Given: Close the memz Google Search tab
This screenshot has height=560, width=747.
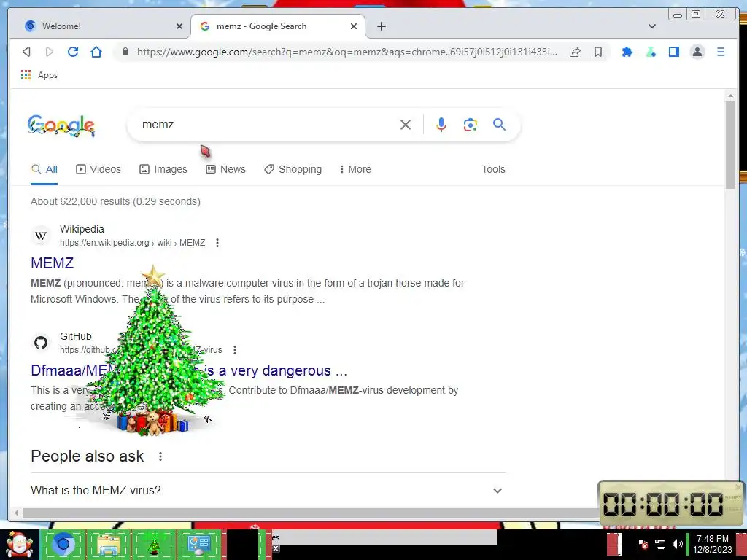Looking at the screenshot, I should click(x=354, y=26).
